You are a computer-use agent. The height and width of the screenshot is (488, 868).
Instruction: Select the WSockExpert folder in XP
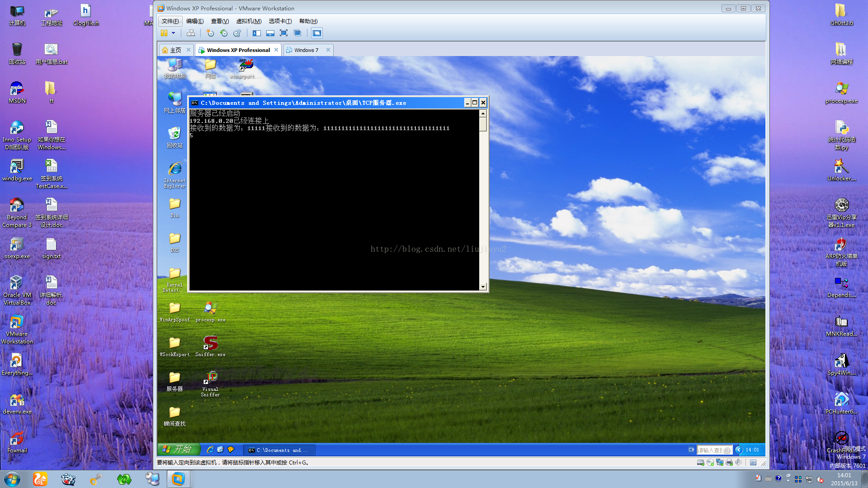click(175, 347)
